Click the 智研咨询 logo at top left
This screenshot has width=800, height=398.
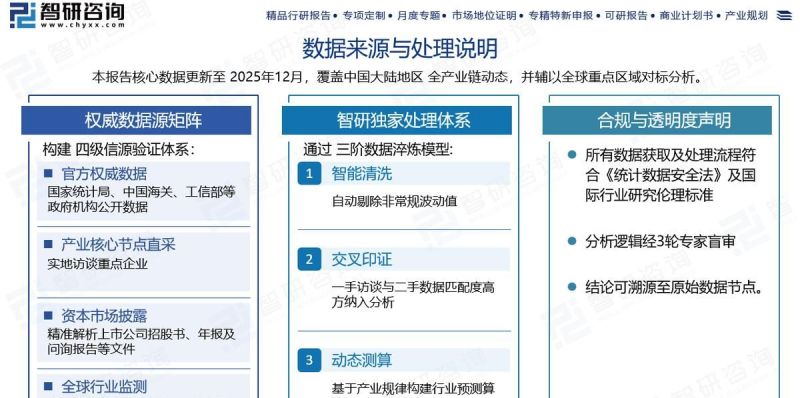coord(67,15)
